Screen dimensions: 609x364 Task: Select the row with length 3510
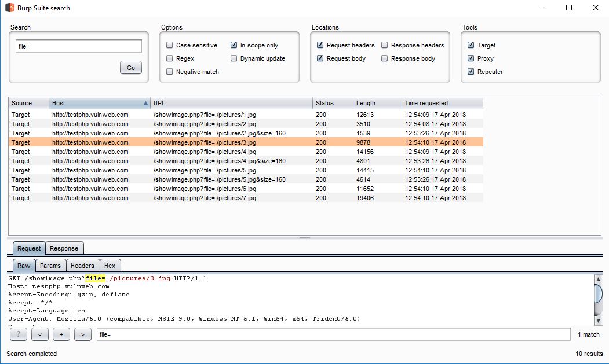coord(246,124)
